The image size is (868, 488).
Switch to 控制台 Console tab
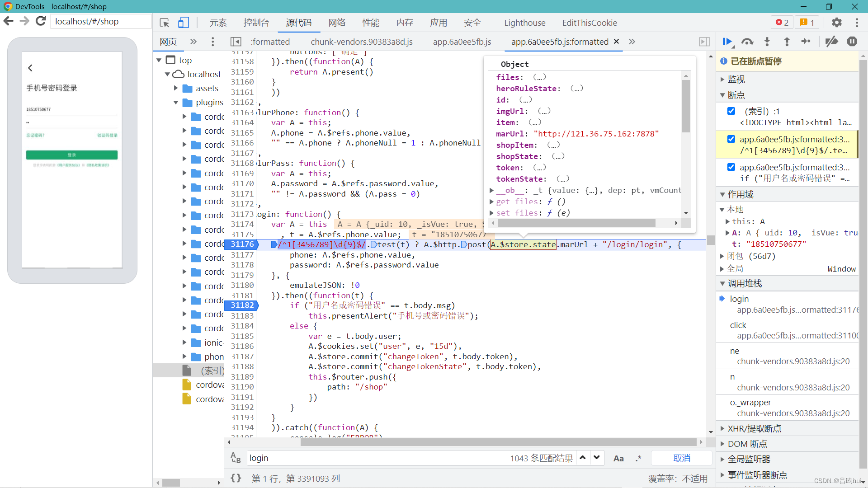point(256,23)
